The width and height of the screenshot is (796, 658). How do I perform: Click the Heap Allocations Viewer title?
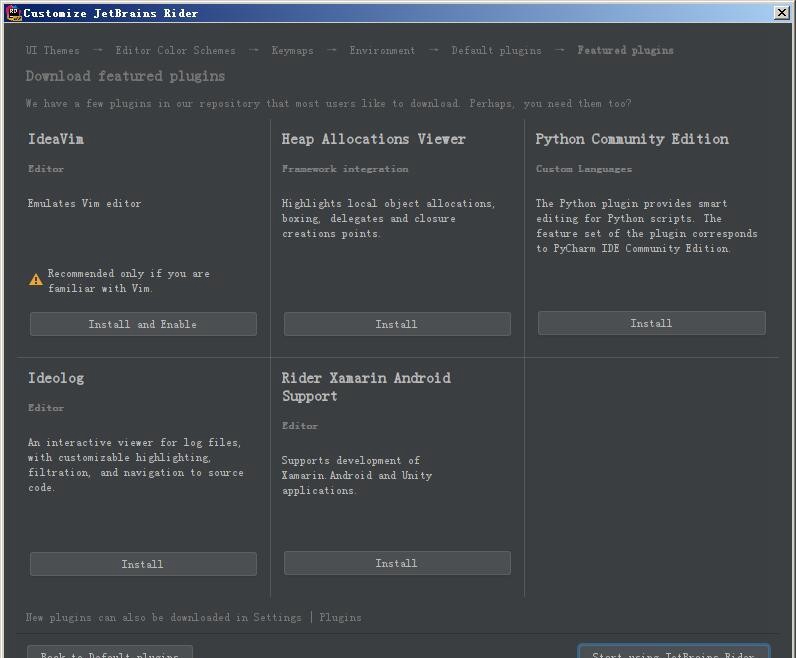(373, 139)
